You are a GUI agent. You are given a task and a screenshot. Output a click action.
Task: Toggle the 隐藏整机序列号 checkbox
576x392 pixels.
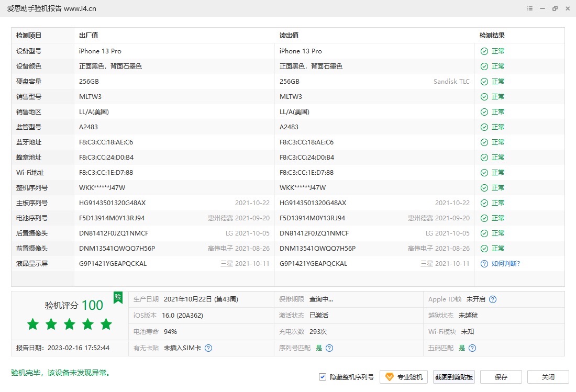pyautogui.click(x=323, y=377)
